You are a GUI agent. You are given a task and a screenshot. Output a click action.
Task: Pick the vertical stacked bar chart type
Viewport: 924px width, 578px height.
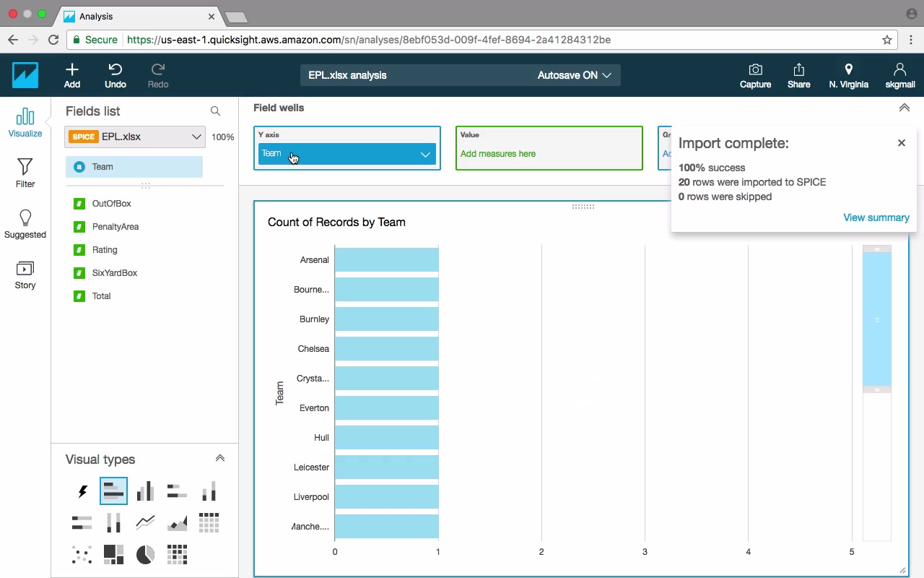click(x=209, y=491)
